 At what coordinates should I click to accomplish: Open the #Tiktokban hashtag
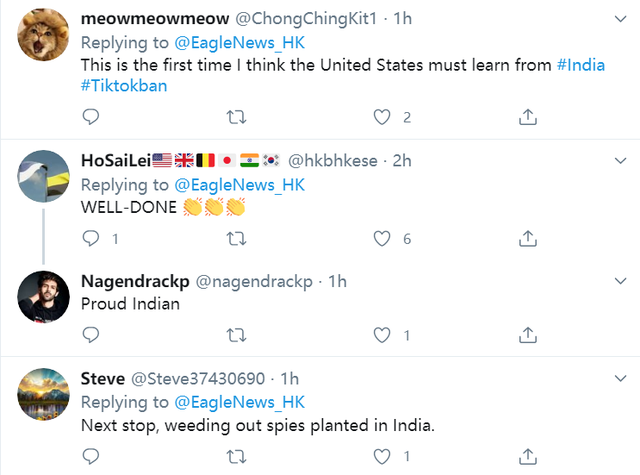(124, 86)
